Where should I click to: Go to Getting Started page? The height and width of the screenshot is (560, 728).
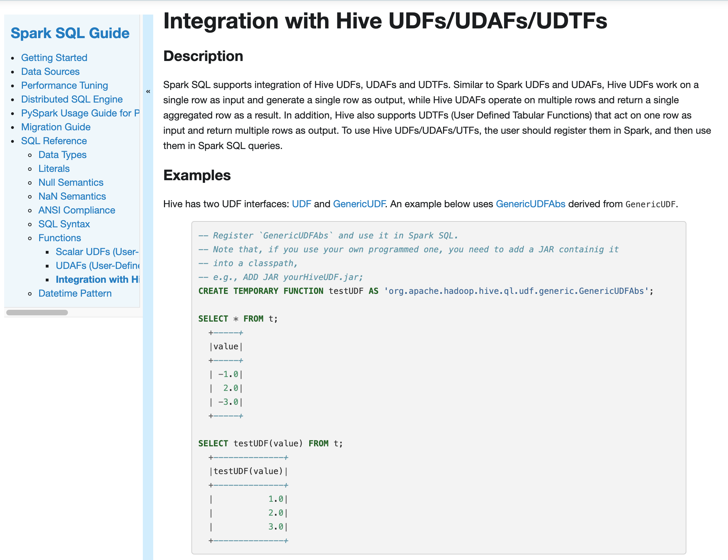pyautogui.click(x=54, y=58)
